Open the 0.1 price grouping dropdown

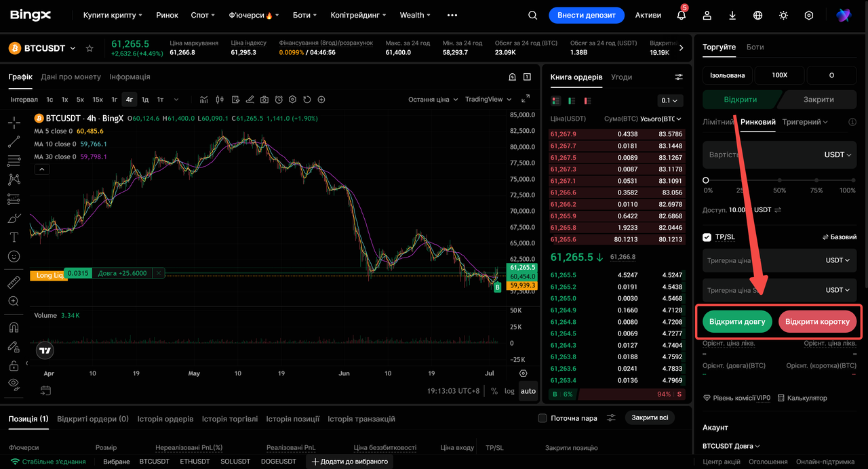[x=670, y=100]
